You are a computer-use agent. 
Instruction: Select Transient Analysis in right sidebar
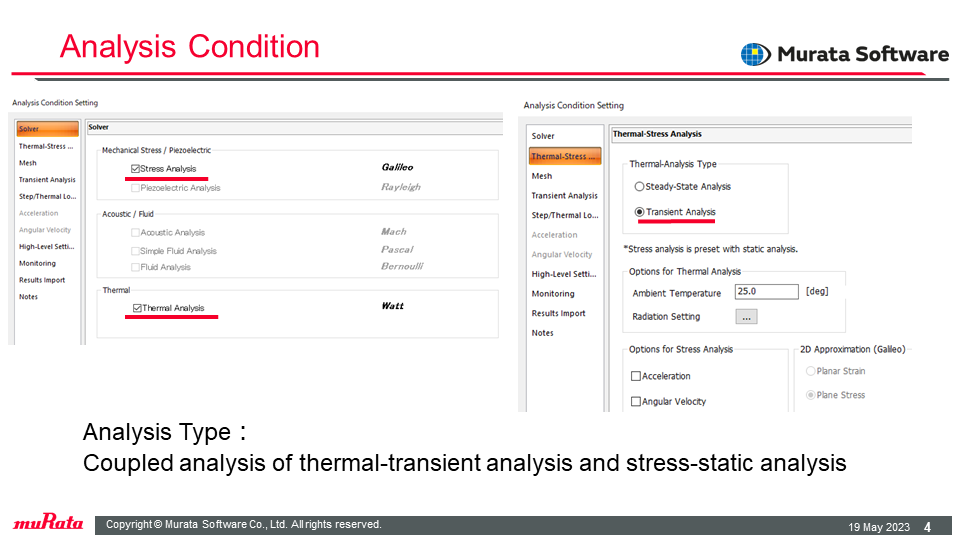coord(564,195)
